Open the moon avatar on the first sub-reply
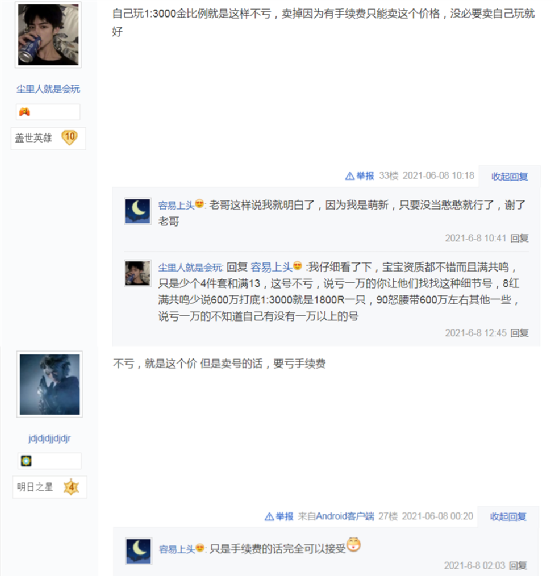Screen dimensions: 553x576 pyautogui.click(x=137, y=211)
